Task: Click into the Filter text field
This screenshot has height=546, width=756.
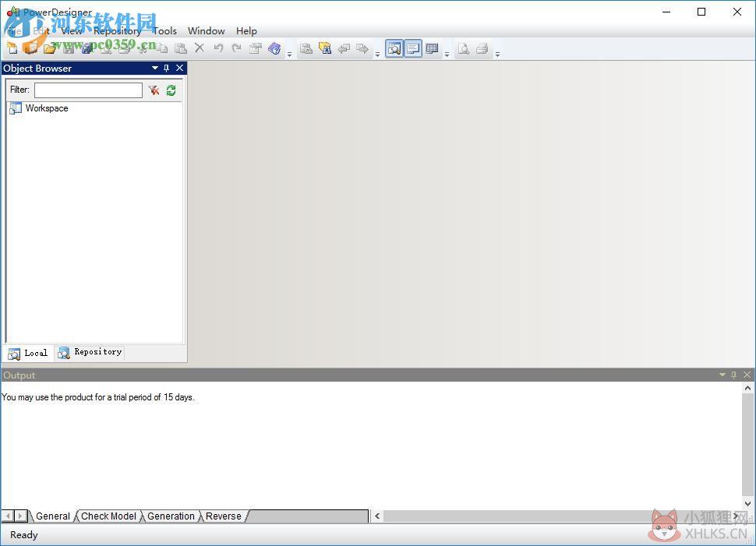Action: click(88, 90)
